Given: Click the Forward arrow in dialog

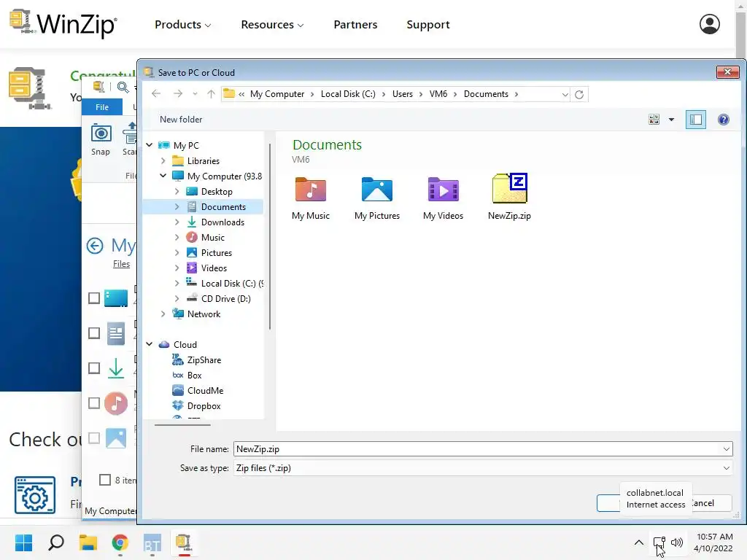Looking at the screenshot, I should (178, 94).
